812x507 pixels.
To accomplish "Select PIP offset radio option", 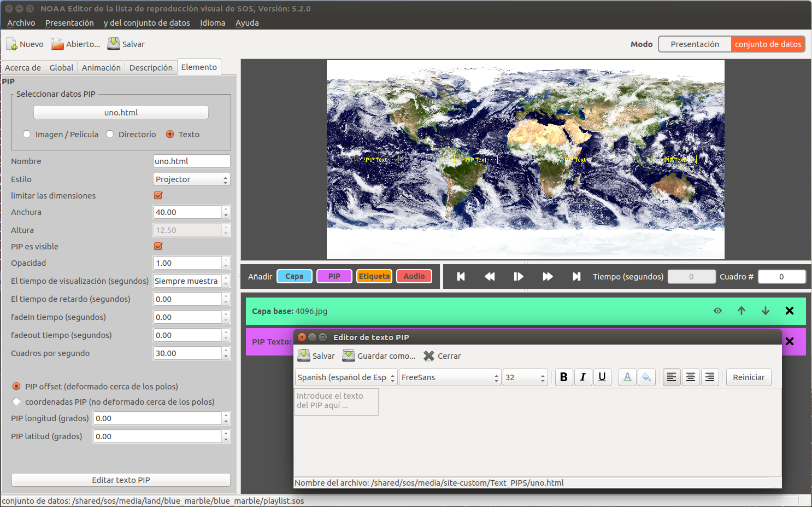I will click(16, 386).
